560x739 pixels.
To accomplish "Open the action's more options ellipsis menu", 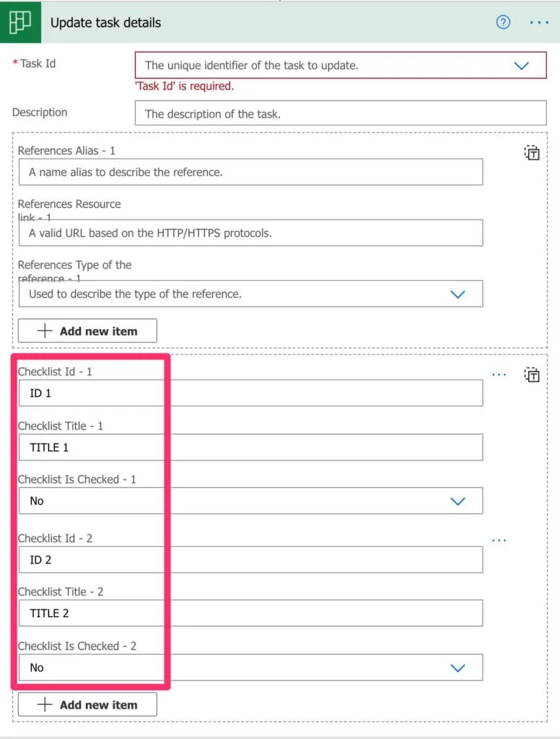I will pyautogui.click(x=539, y=22).
